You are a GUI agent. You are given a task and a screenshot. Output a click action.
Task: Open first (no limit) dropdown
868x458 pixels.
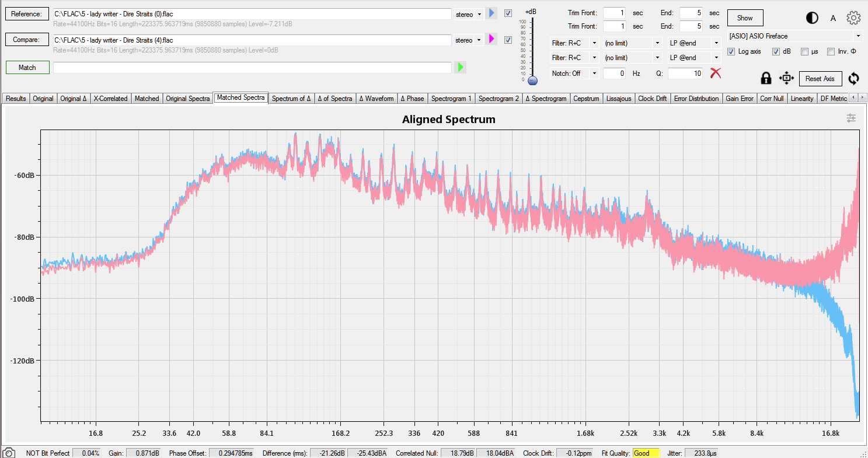point(632,43)
